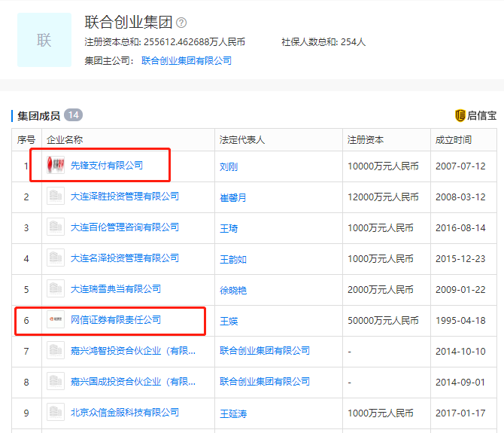Open 大连名泽投资管理有限公司 link

(x=125, y=258)
